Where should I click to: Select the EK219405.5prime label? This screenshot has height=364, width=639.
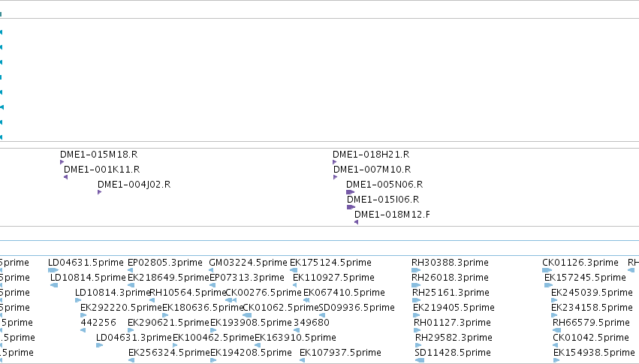[x=454, y=308]
